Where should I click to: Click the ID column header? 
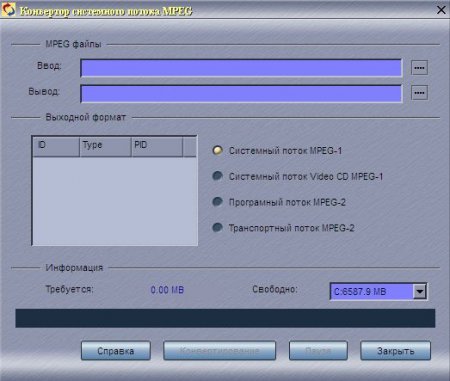[56, 146]
